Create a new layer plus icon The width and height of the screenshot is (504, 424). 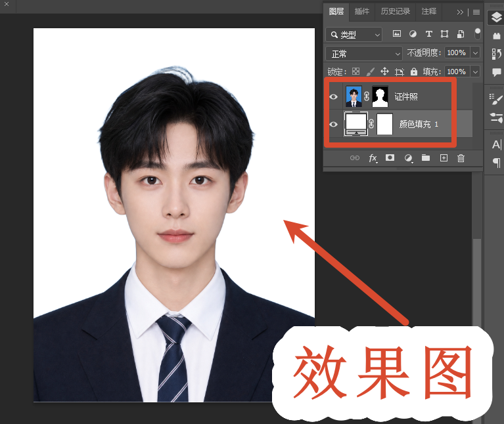pos(444,158)
